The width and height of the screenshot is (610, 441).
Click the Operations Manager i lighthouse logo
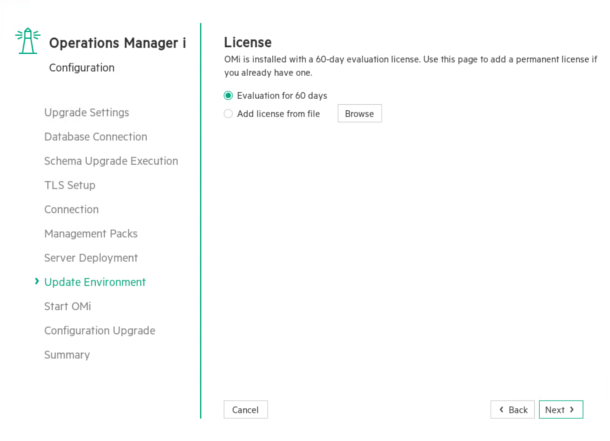(x=28, y=41)
